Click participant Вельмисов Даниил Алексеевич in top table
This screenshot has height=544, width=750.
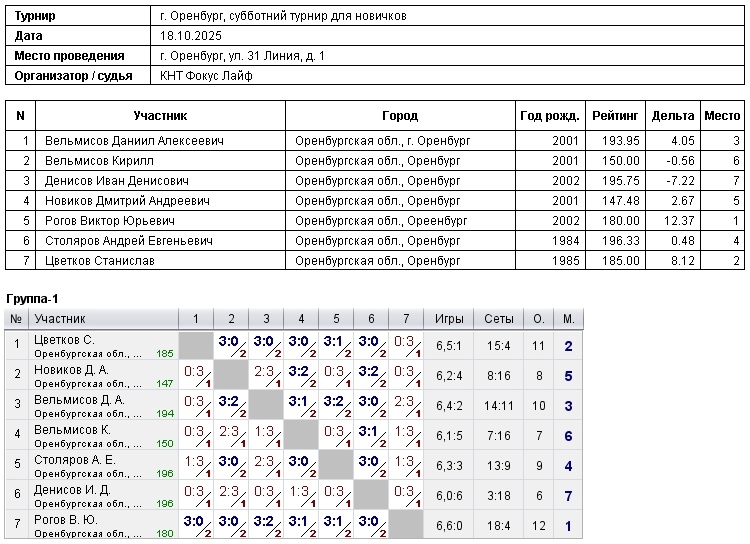pos(134,141)
